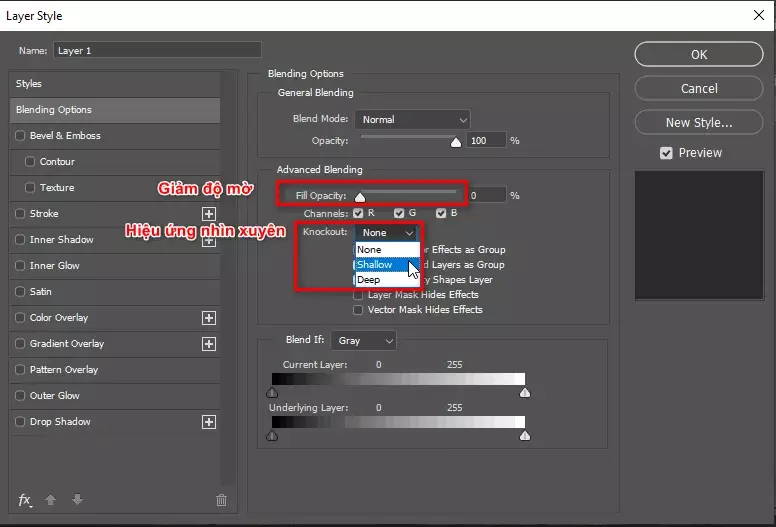Viewport: 776px width, 527px height.
Task: Click the trash icon to delete effect
Action: pos(222,500)
